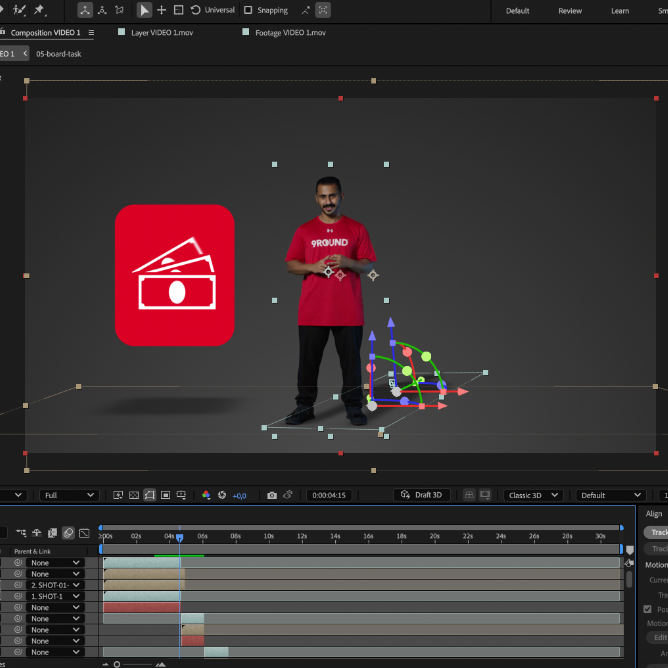
Task: Click the region of interest icon
Action: click(x=149, y=495)
